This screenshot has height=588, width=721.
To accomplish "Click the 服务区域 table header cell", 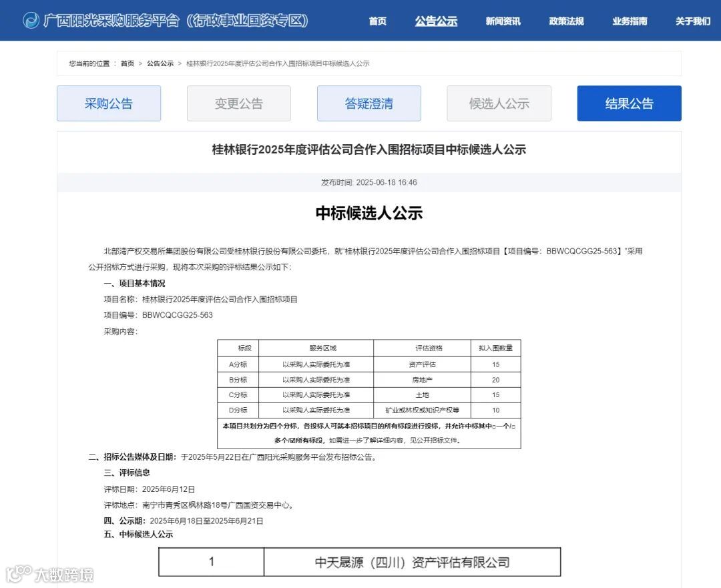I will click(316, 348).
